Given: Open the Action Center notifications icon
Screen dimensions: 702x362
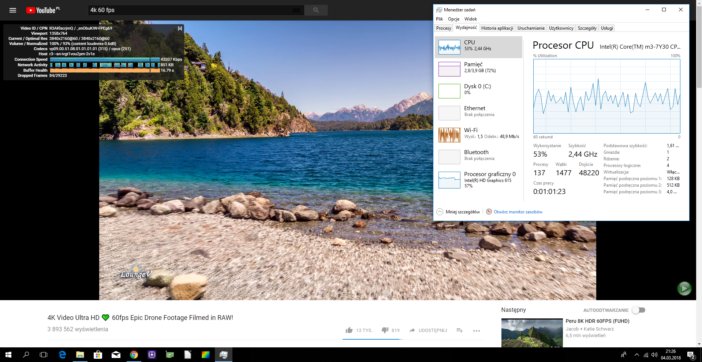Looking at the screenshot, I should coord(692,355).
